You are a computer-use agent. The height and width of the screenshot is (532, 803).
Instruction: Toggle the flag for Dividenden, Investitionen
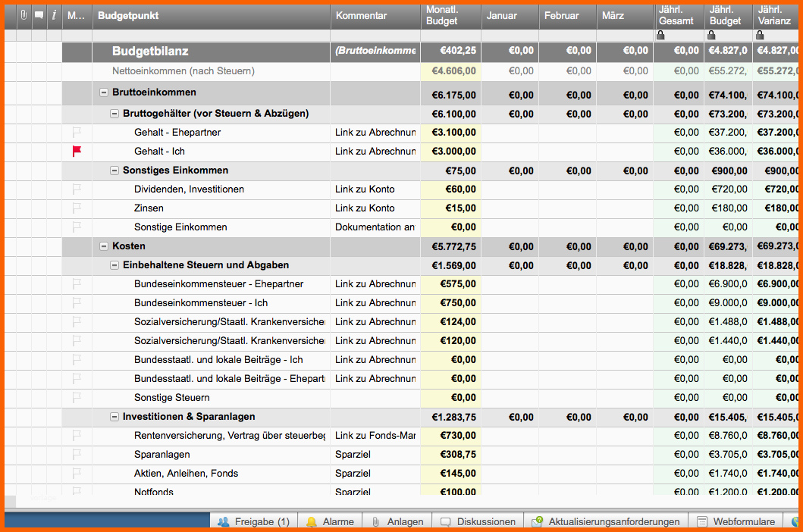pos(77,189)
